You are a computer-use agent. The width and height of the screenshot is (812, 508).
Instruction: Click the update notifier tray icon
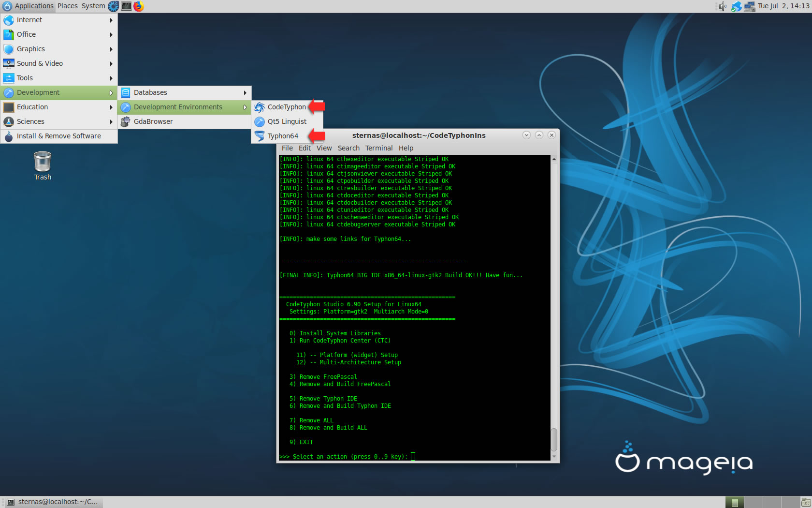click(x=736, y=6)
